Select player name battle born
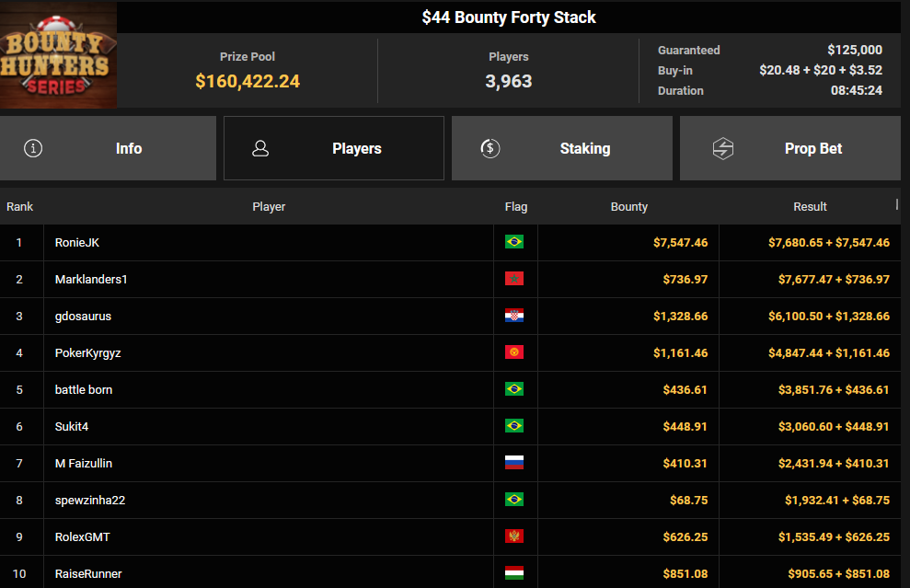Screen dimensions: 910x588 click(x=84, y=389)
